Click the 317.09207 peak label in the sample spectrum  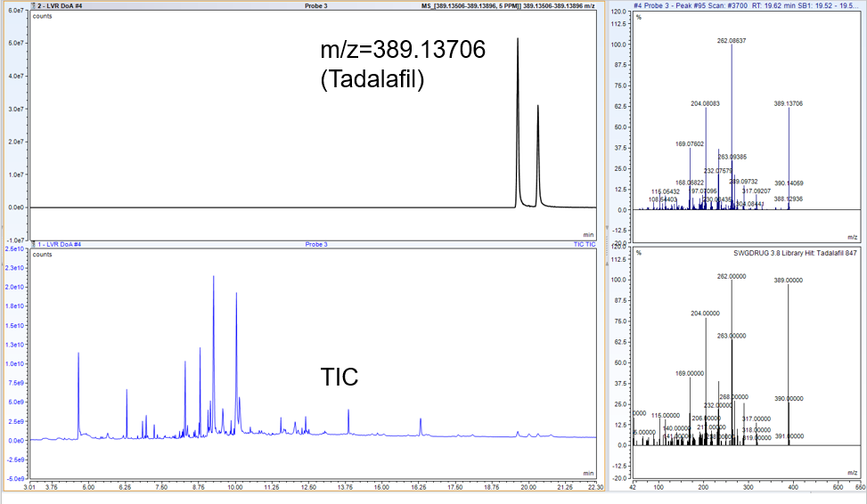757,191
